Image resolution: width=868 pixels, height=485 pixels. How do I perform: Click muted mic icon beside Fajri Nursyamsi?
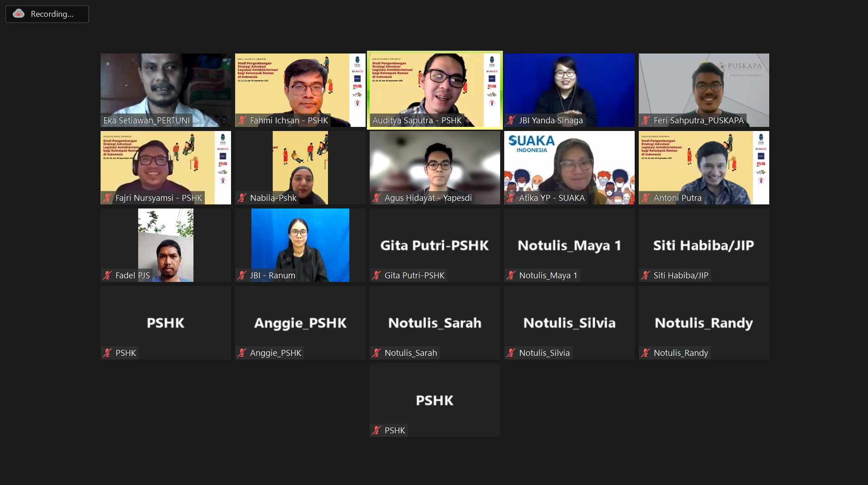point(107,198)
